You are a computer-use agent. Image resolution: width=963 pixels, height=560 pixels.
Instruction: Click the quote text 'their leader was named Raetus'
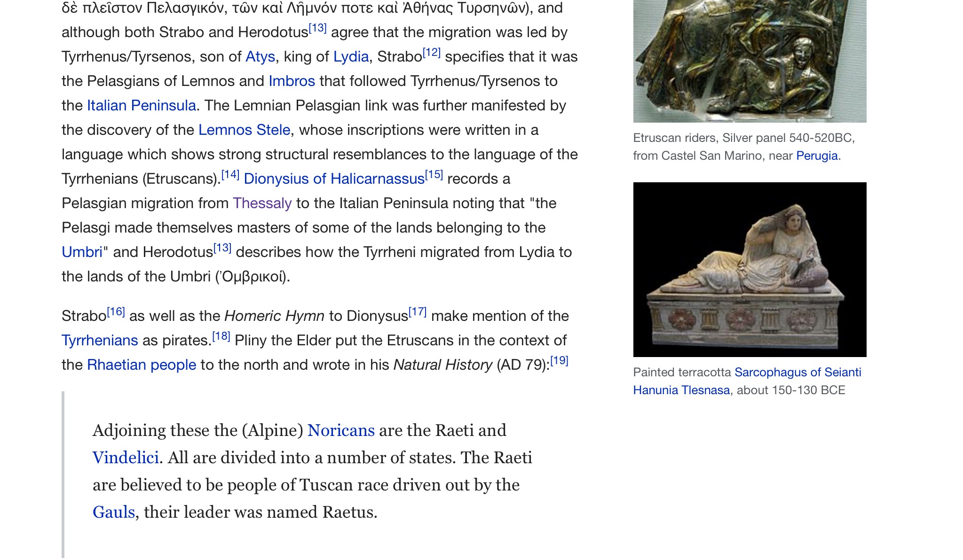(259, 512)
